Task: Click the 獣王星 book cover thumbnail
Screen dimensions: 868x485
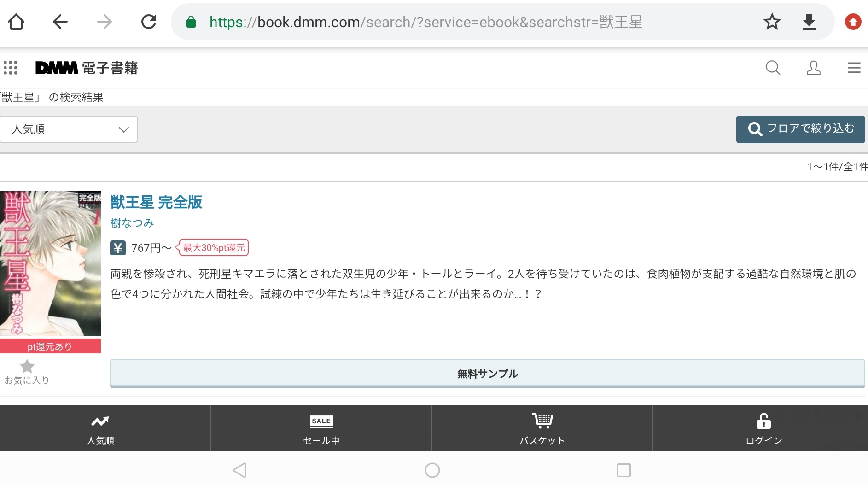Action: [x=50, y=263]
